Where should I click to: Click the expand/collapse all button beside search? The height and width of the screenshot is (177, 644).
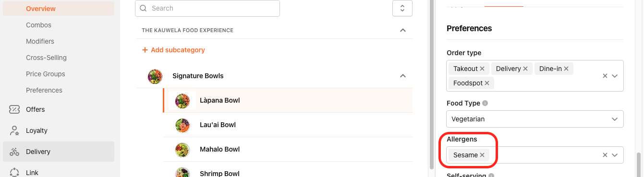click(x=402, y=8)
